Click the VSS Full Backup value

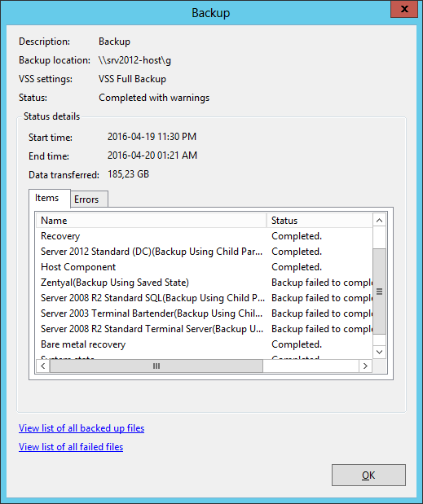pos(132,79)
